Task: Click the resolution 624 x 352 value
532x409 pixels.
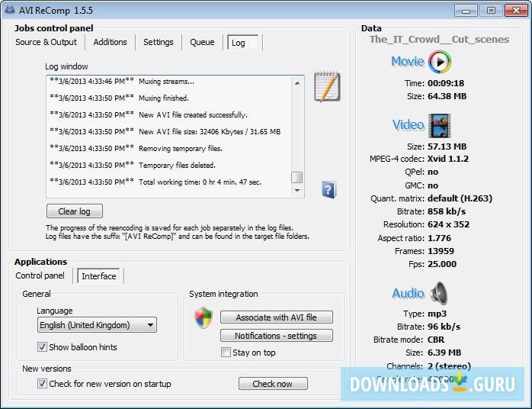Action: click(448, 224)
